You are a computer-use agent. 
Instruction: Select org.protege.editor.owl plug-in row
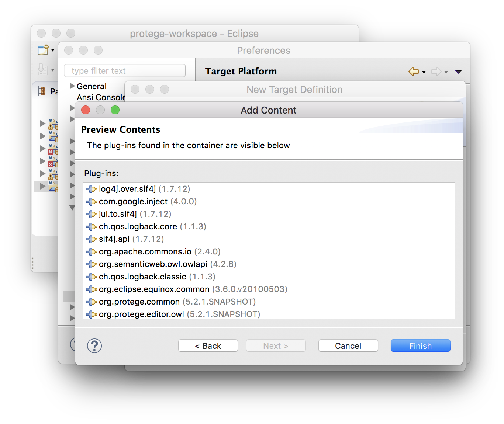point(269,314)
